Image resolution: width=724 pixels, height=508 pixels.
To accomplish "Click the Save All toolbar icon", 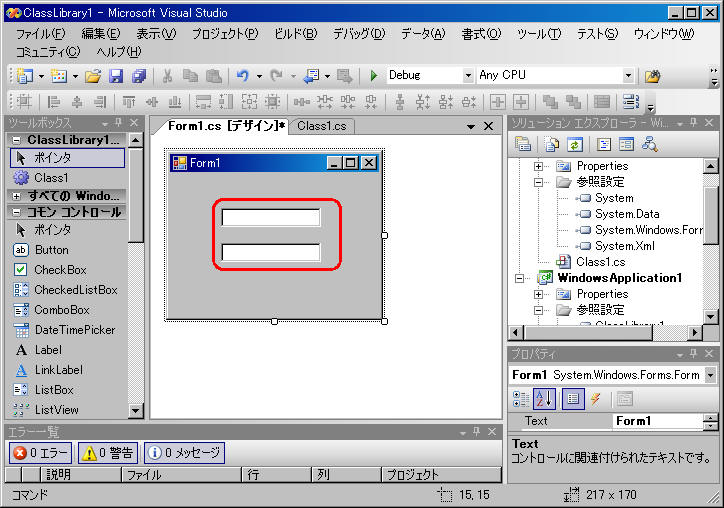I will coord(138,76).
